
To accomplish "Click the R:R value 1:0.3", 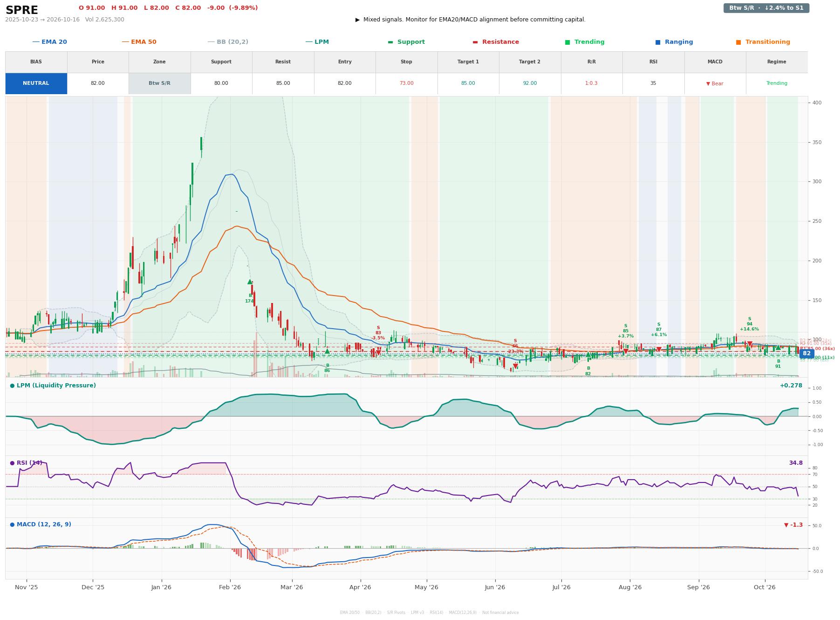I will click(x=591, y=83).
